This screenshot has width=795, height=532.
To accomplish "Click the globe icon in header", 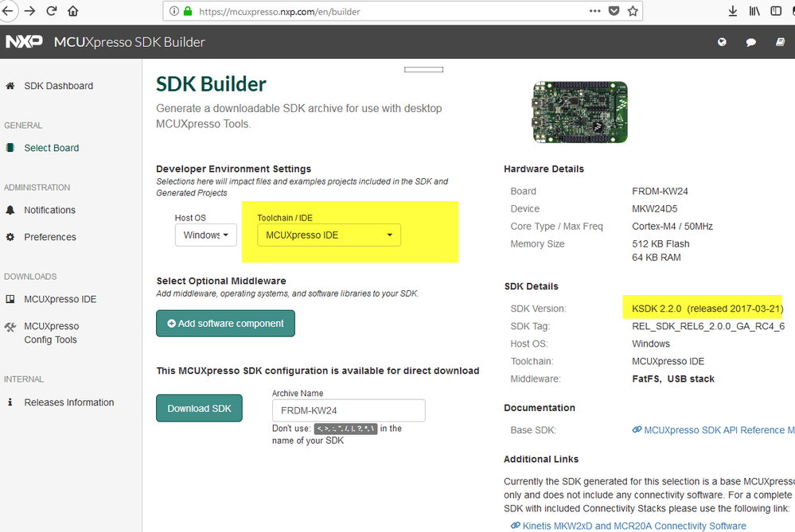I will [x=722, y=42].
